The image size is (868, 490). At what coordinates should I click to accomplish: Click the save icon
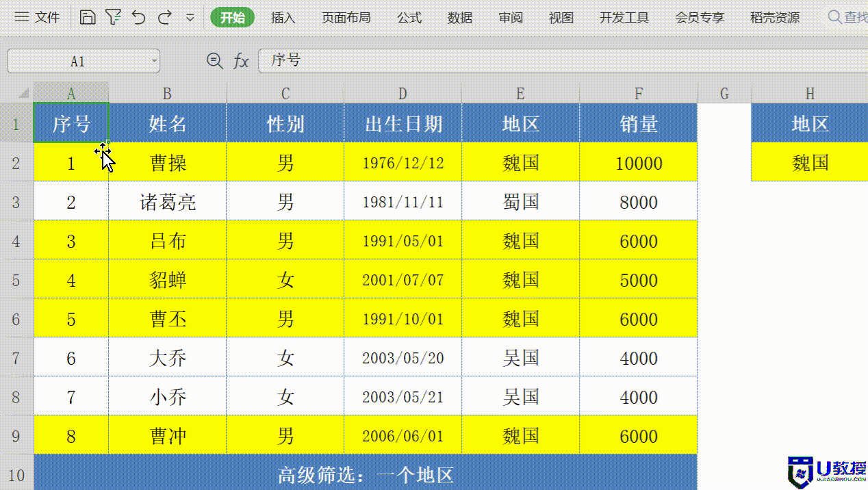coord(88,18)
